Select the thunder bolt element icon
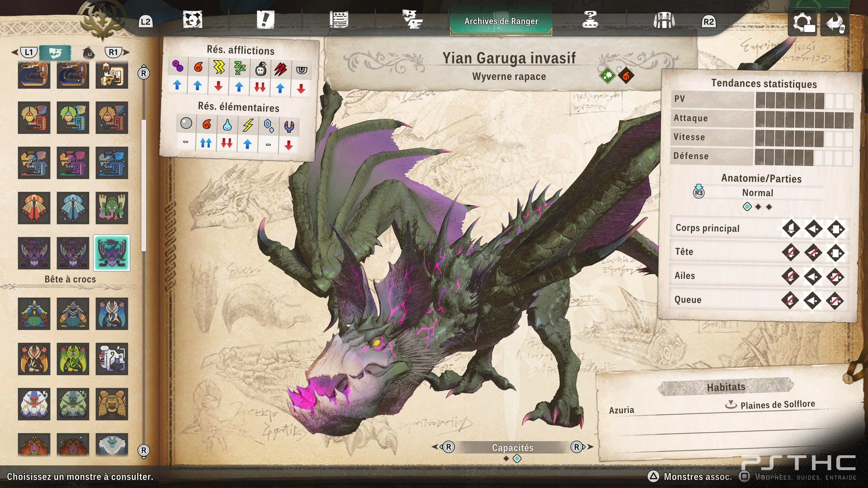This screenshot has height=488, width=868. [x=248, y=125]
